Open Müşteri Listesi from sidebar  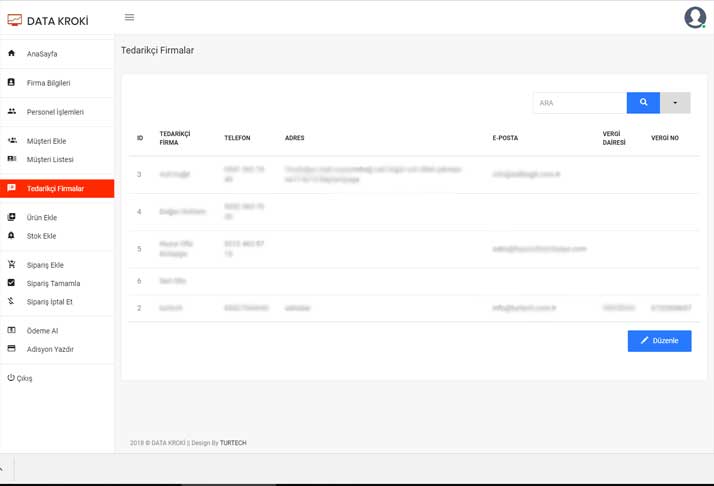point(50,160)
